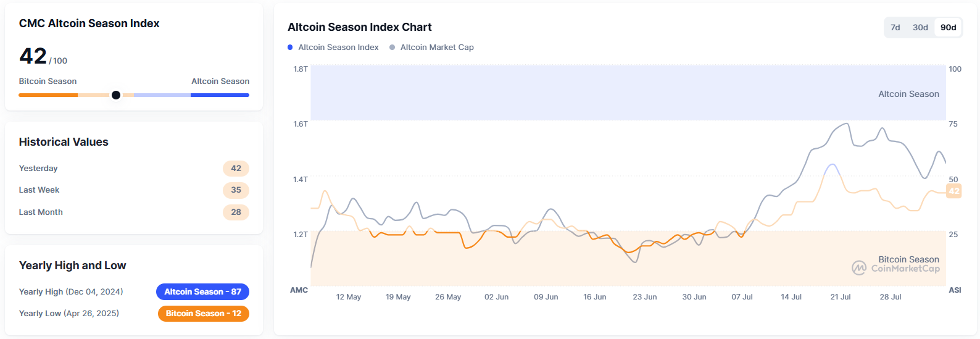Select the 90d chart range
This screenshot has height=339, width=980.
(x=948, y=28)
